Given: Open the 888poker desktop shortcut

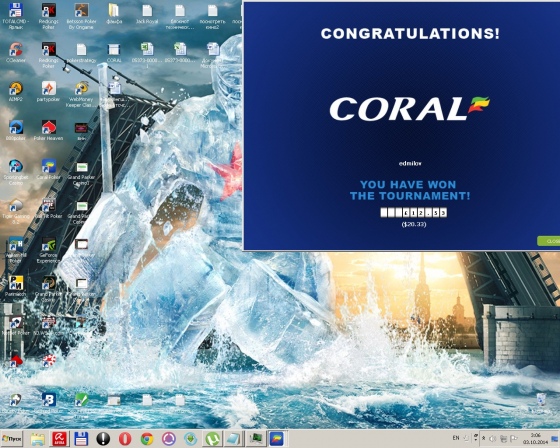Looking at the screenshot, I should click(15, 131).
